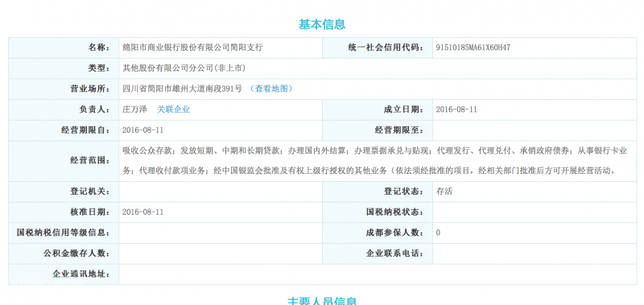The height and width of the screenshot is (305, 644).
Task: Select the 国税纳税状态 label
Action: pyautogui.click(x=395, y=212)
